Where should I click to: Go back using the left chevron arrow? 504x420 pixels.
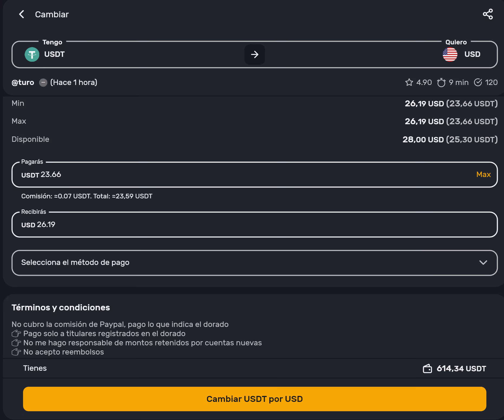pyautogui.click(x=22, y=14)
